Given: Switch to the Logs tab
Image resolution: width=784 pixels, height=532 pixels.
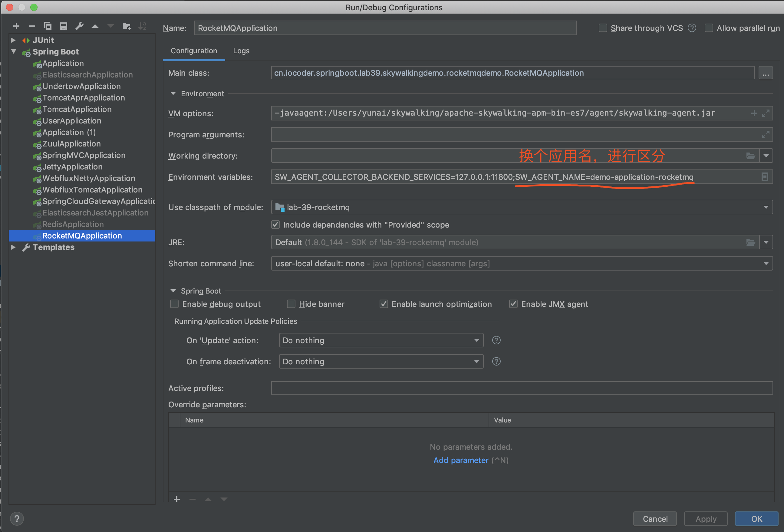Looking at the screenshot, I should pos(241,51).
